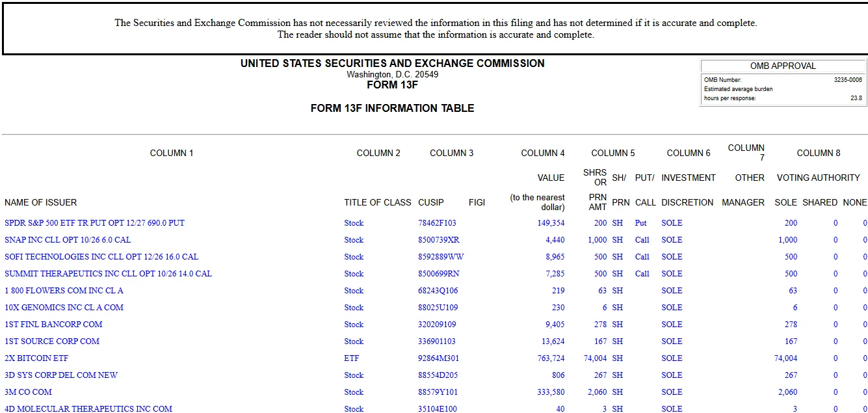The height and width of the screenshot is (413, 868).
Task: Select issuer SPDR S&P 500 ETF TR PUT OPT text
Action: pyautogui.click(x=94, y=223)
